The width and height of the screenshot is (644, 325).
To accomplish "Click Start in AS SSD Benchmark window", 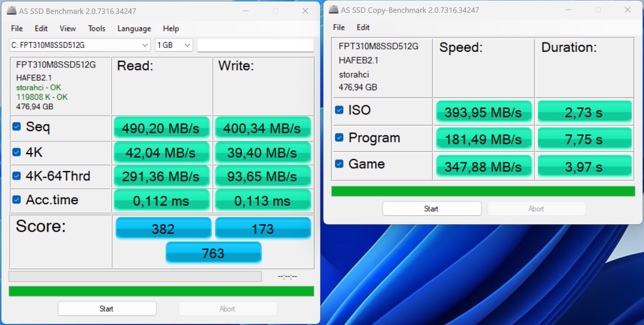I will coord(107,309).
